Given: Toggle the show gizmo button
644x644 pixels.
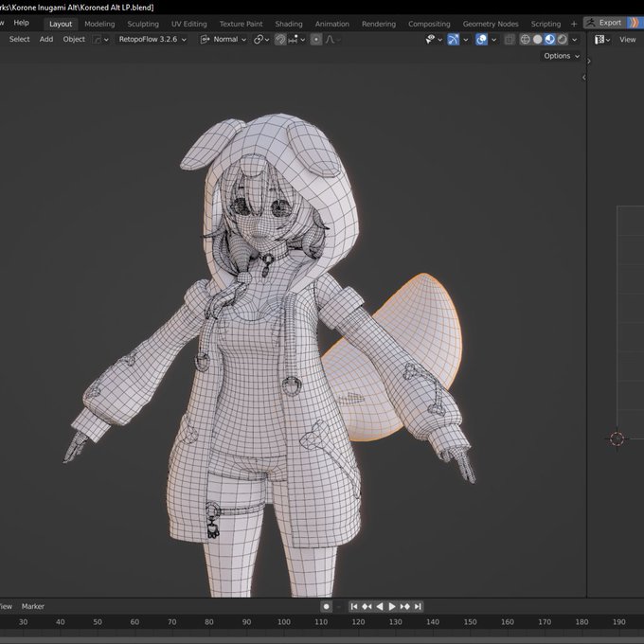Looking at the screenshot, I should [454, 40].
